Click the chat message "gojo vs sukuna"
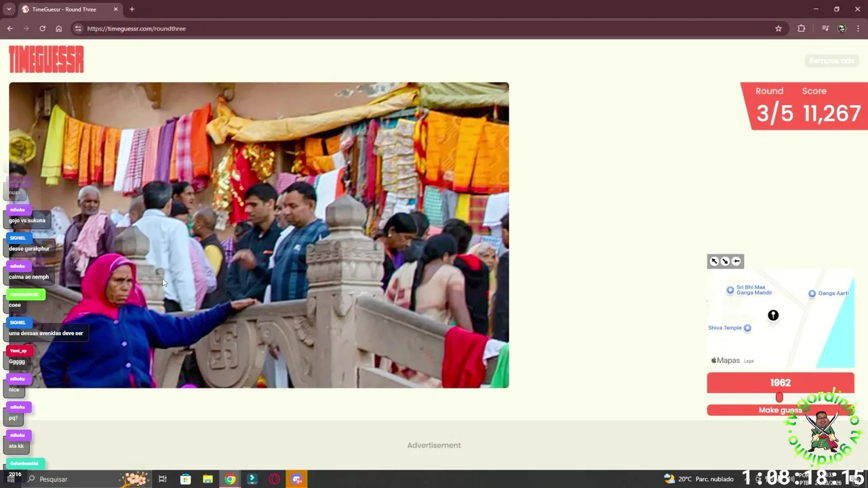 pyautogui.click(x=27, y=220)
